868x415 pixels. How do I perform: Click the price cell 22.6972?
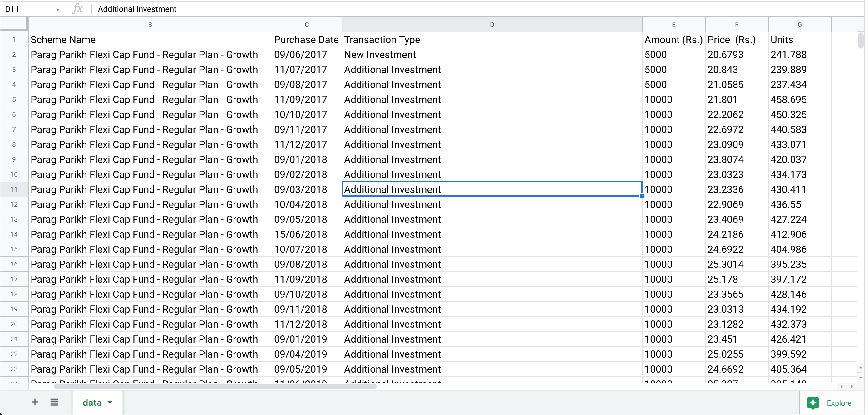click(x=737, y=130)
